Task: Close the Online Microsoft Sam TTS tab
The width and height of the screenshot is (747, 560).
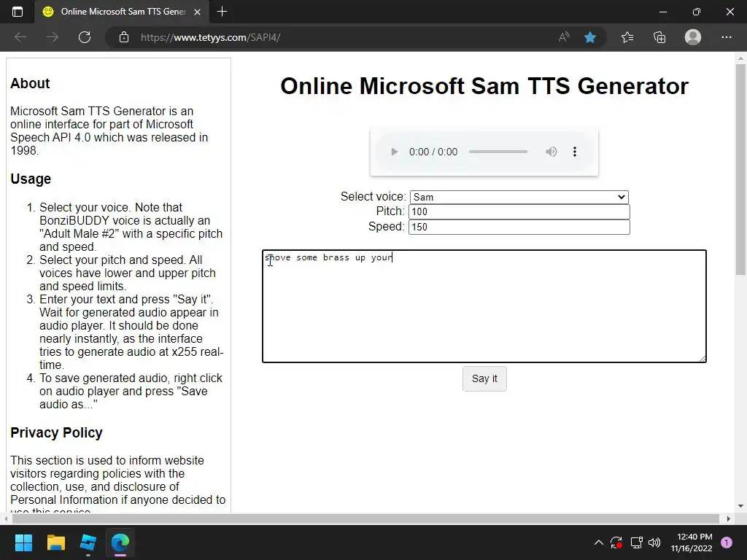Action: 197,12
